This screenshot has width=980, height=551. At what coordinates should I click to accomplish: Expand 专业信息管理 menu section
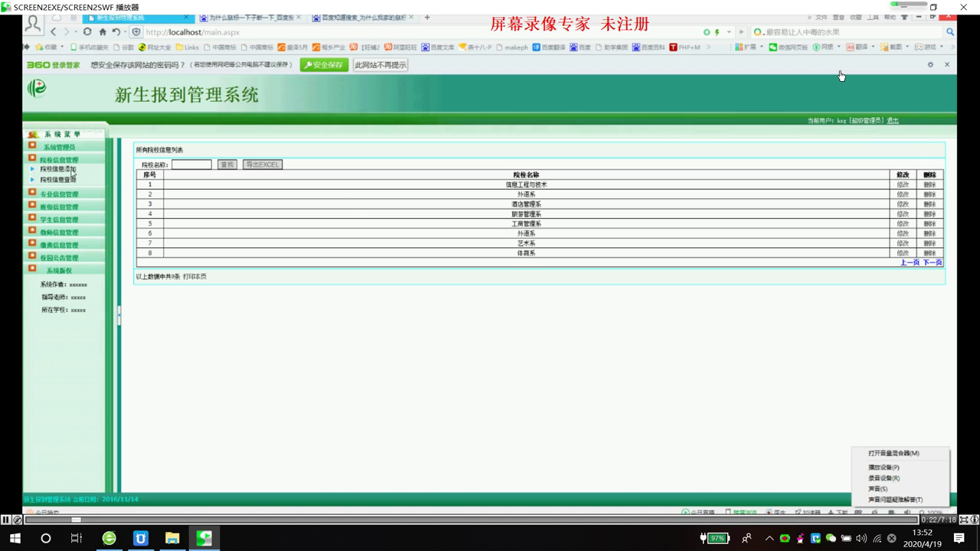59,194
